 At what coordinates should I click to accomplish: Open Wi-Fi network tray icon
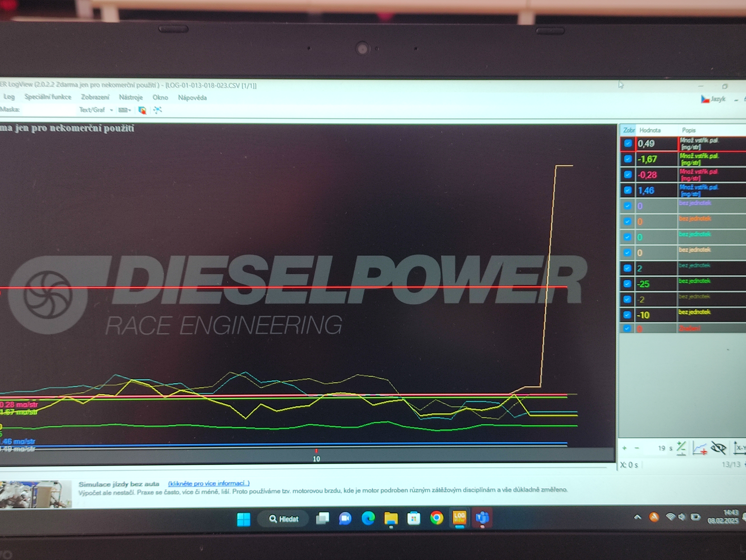(x=670, y=517)
